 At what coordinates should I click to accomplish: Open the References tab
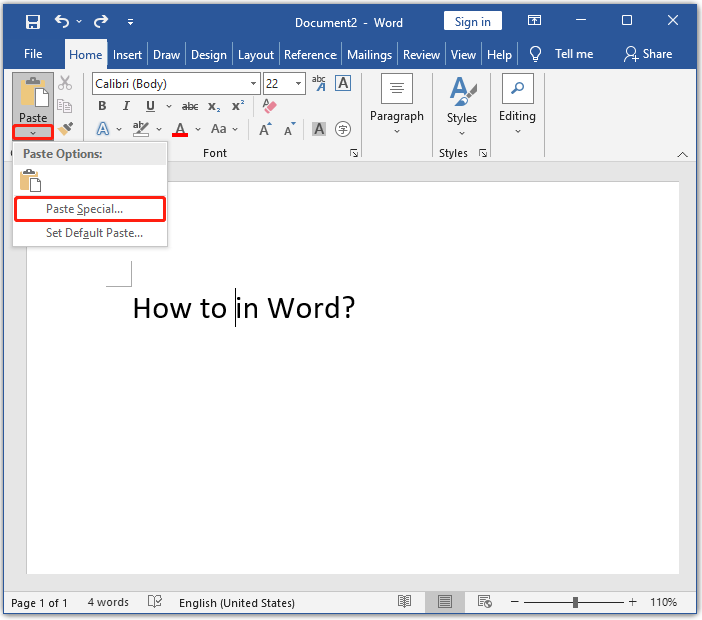coord(310,55)
